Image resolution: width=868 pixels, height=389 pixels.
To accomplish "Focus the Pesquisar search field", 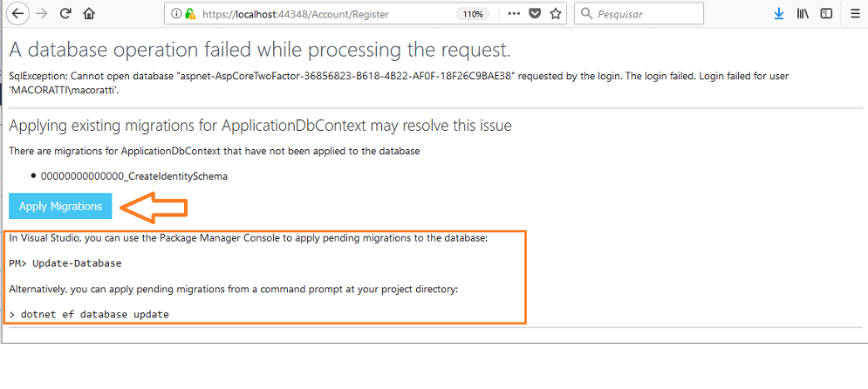I will 639,14.
